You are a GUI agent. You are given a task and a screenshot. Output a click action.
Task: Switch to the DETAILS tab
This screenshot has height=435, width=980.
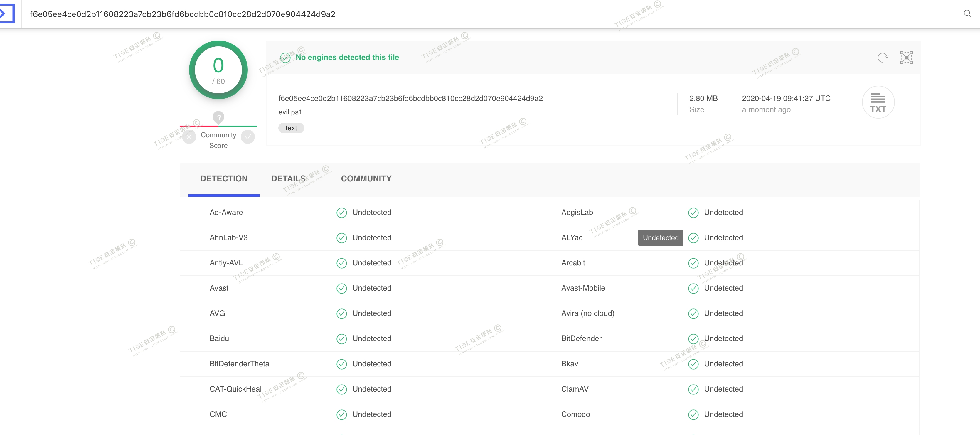tap(288, 179)
